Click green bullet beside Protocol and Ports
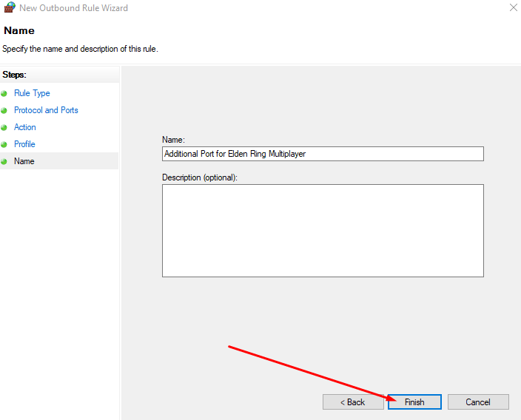The height and width of the screenshot is (420, 521). [4, 111]
